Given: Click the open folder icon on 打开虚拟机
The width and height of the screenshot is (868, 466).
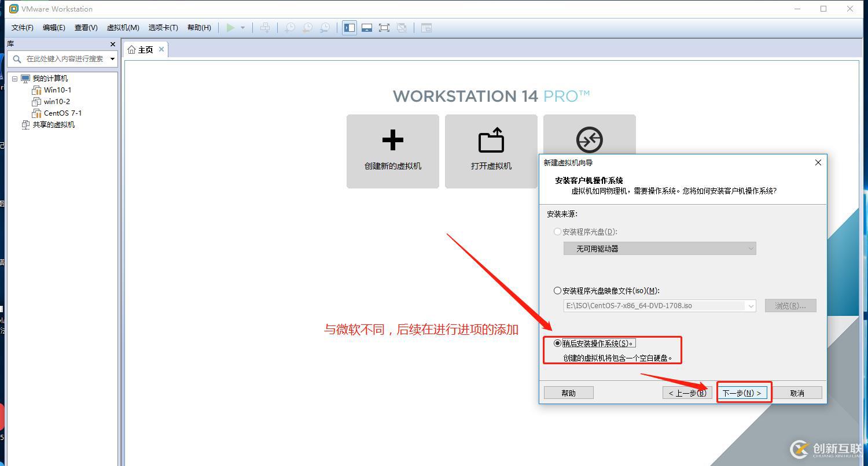Looking at the screenshot, I should coord(491,140).
